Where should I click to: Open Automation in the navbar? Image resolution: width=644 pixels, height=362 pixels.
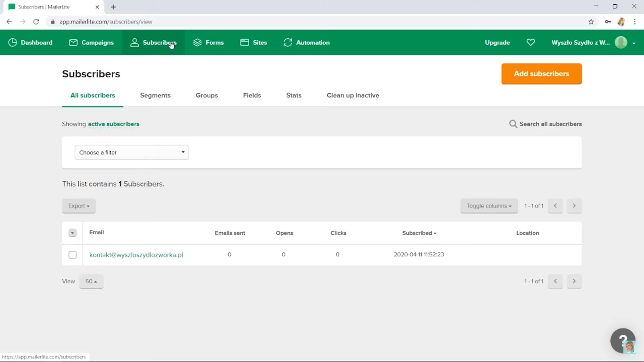tap(313, 43)
